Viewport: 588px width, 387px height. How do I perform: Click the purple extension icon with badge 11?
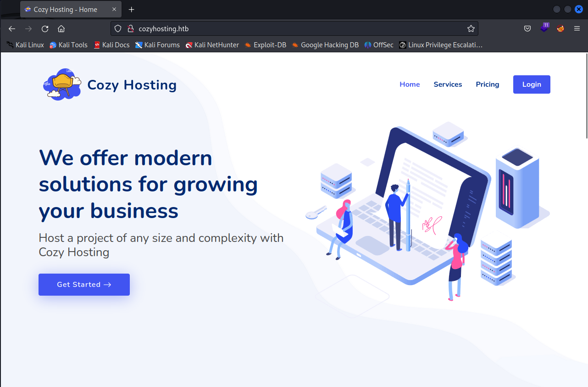pos(544,28)
